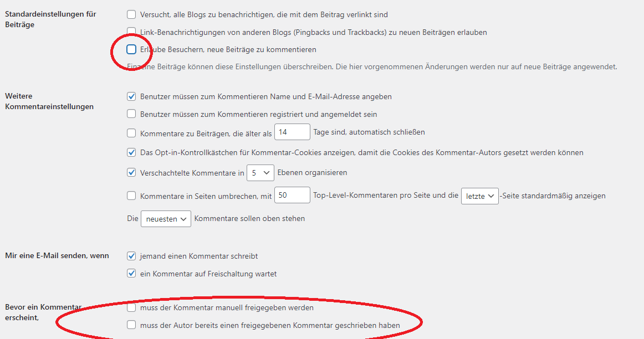Disable email when someone writes a comment
This screenshot has width=644, height=339.
click(x=131, y=256)
